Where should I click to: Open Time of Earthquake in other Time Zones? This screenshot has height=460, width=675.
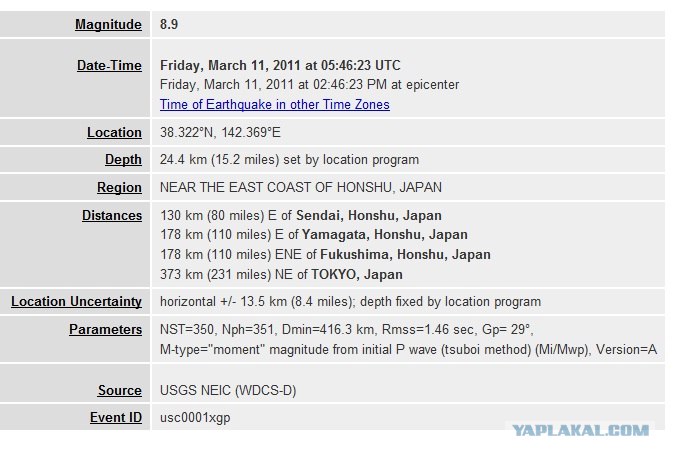(275, 105)
